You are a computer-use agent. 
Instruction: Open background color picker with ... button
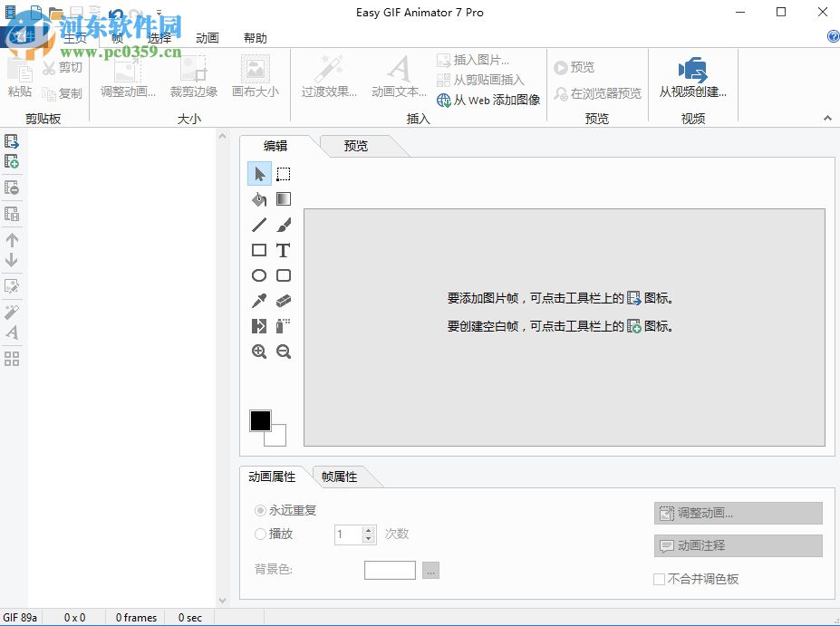430,570
